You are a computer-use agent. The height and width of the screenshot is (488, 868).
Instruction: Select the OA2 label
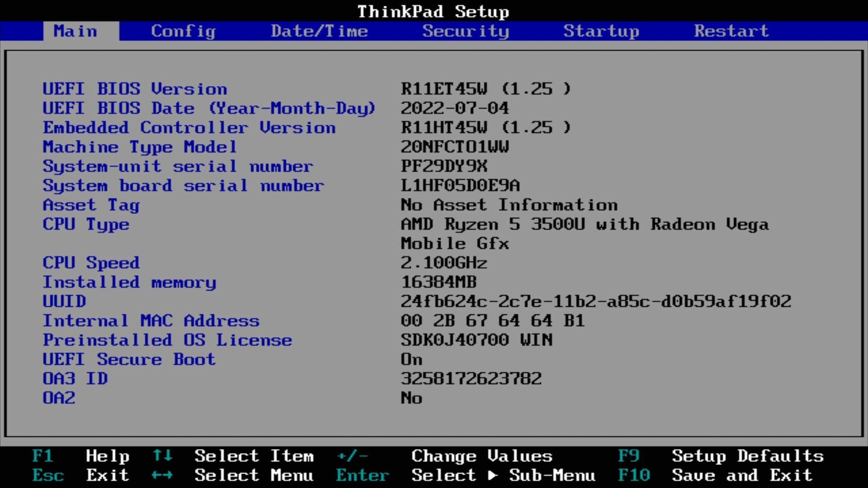[x=59, y=399]
